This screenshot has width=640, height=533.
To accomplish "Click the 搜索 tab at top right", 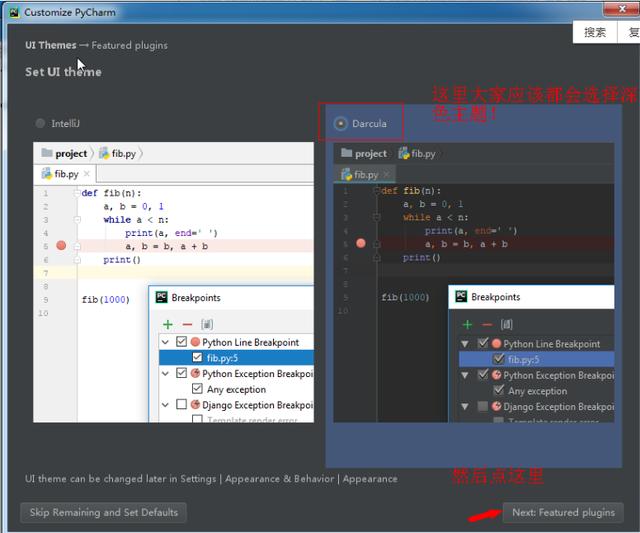I will pyautogui.click(x=595, y=33).
